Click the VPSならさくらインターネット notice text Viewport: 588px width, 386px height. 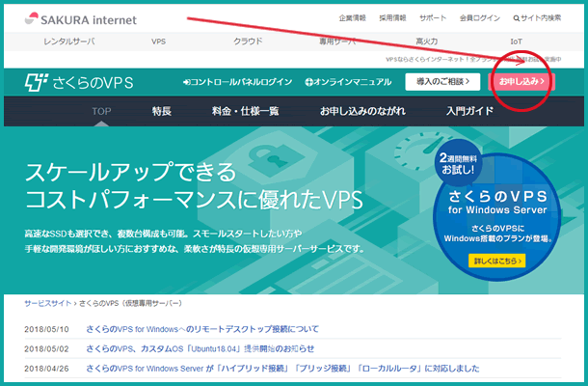pos(473,59)
